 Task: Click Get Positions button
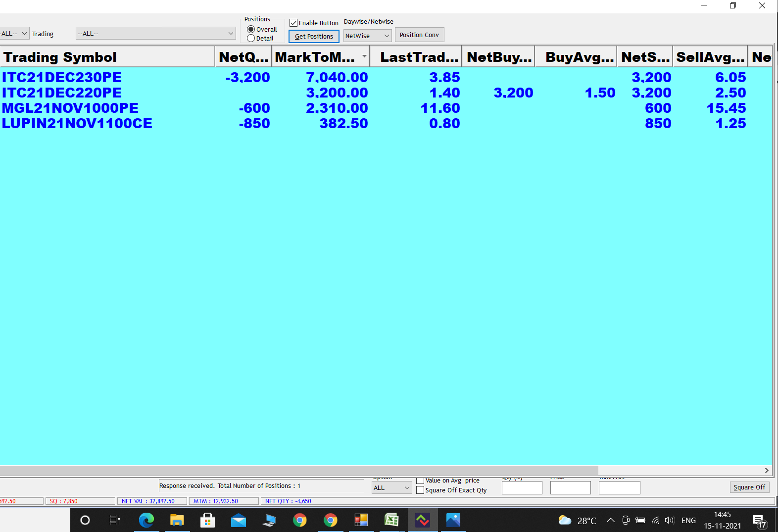pos(314,36)
